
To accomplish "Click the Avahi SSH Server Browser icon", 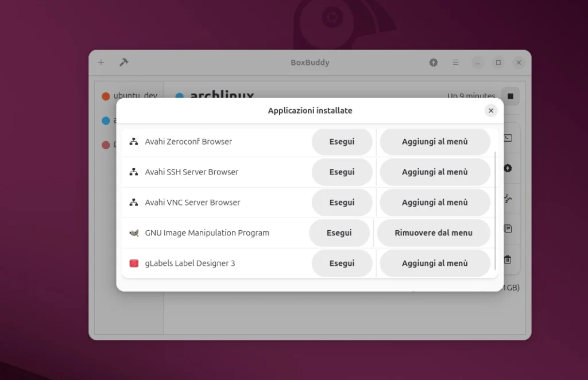I will [134, 172].
